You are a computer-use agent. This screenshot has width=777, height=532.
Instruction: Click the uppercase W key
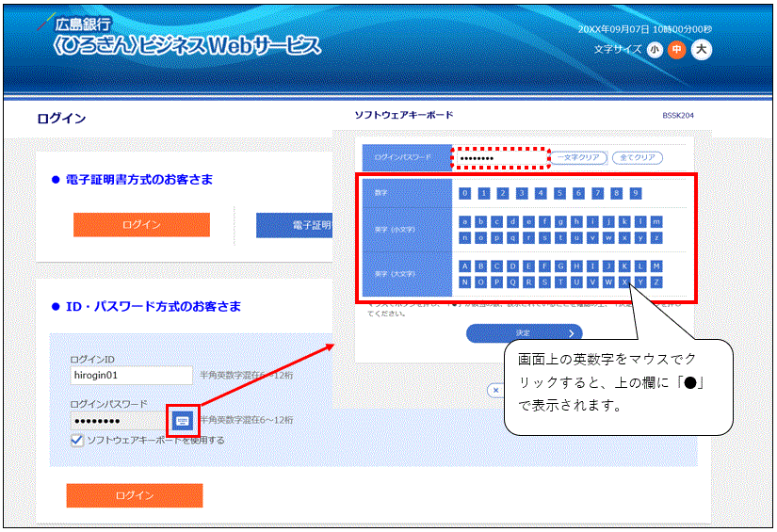608,282
